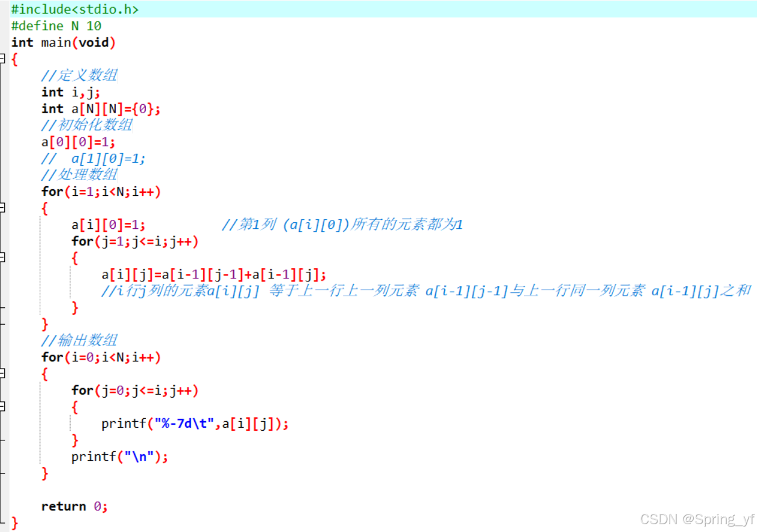The image size is (757, 532).
Task: Click the //处理数组 comment
Action: coord(79,175)
